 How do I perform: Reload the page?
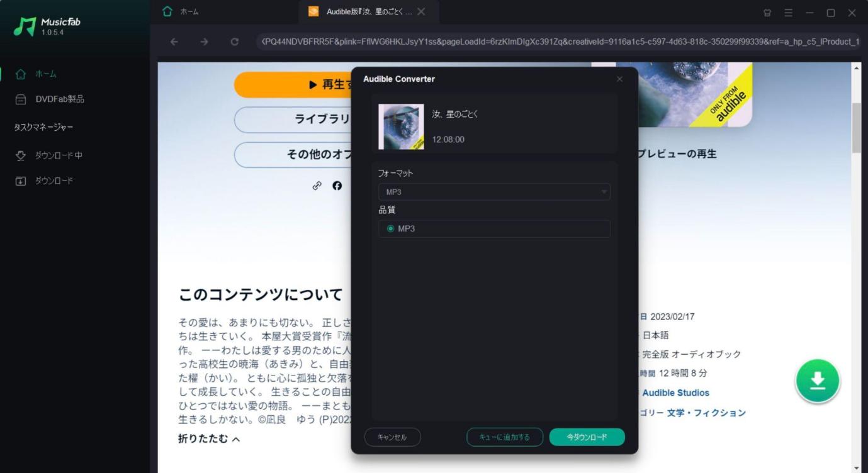235,42
